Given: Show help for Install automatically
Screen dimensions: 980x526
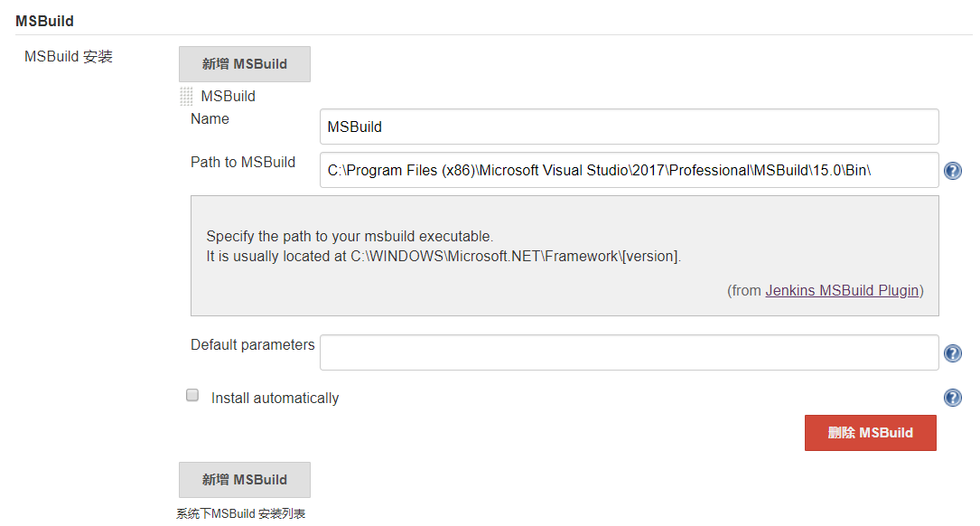Looking at the screenshot, I should 952,398.
